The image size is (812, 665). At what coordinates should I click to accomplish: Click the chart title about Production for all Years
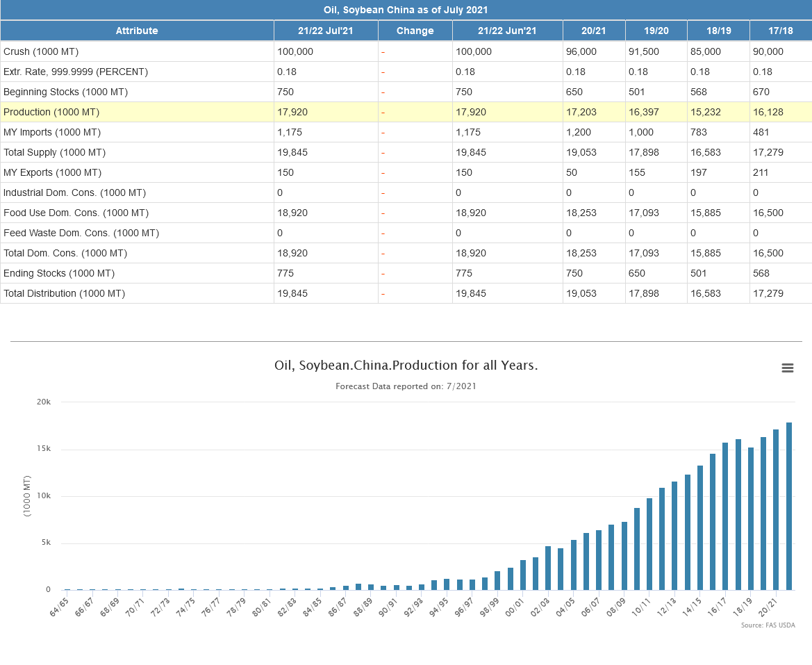[406, 366]
